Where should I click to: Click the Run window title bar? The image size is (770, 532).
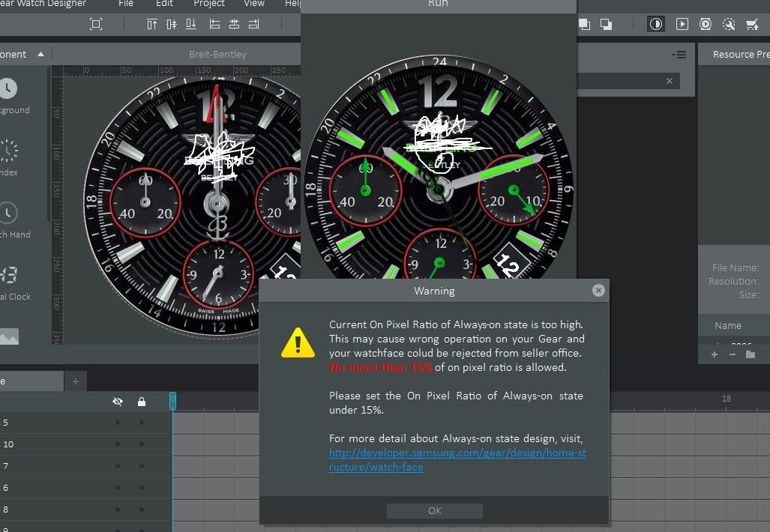click(438, 5)
